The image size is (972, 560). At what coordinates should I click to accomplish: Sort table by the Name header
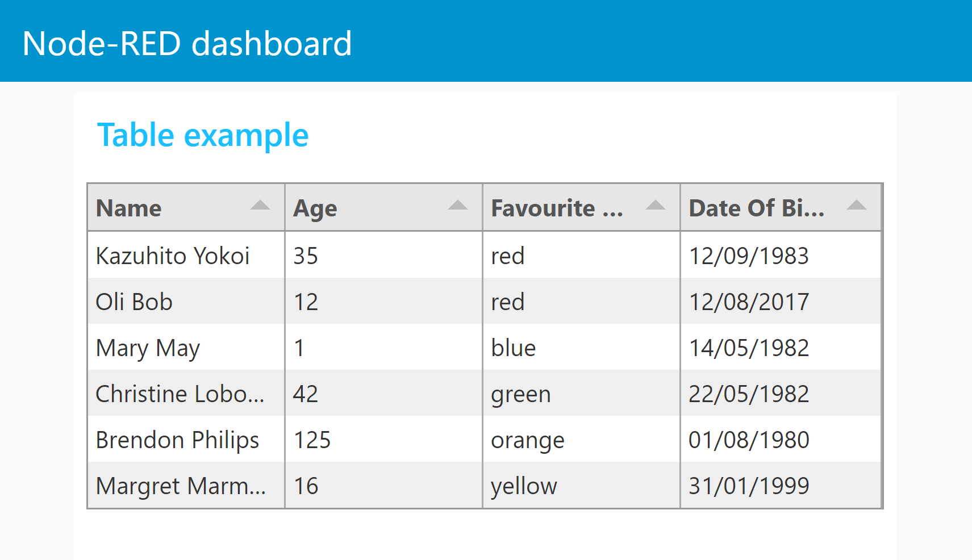click(x=129, y=208)
